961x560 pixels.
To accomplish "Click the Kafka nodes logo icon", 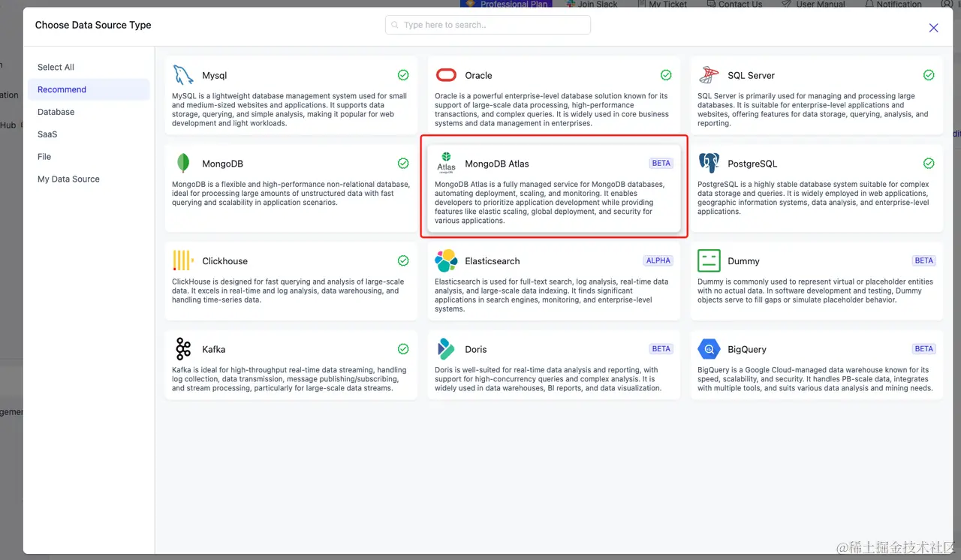I will click(183, 349).
